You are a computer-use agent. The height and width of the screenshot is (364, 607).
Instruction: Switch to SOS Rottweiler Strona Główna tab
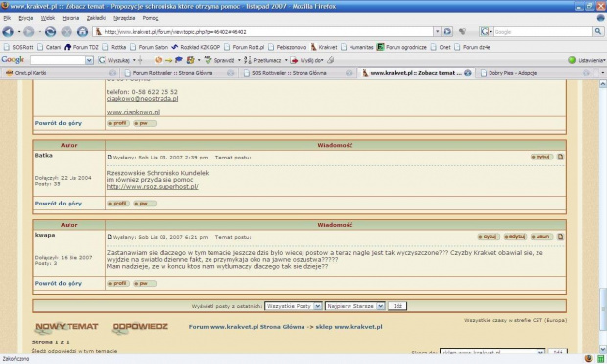pyautogui.click(x=298, y=73)
